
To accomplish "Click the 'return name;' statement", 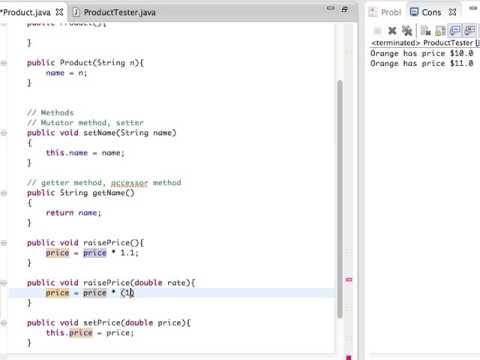I will tap(73, 213).
